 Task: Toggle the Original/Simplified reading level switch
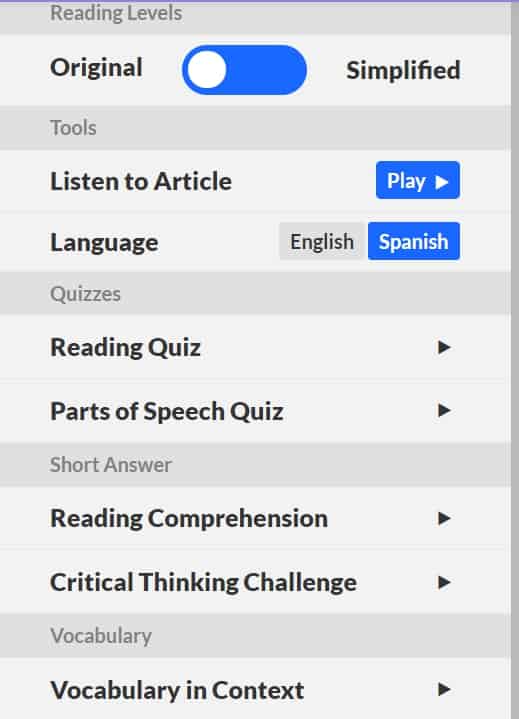pyautogui.click(x=244, y=70)
